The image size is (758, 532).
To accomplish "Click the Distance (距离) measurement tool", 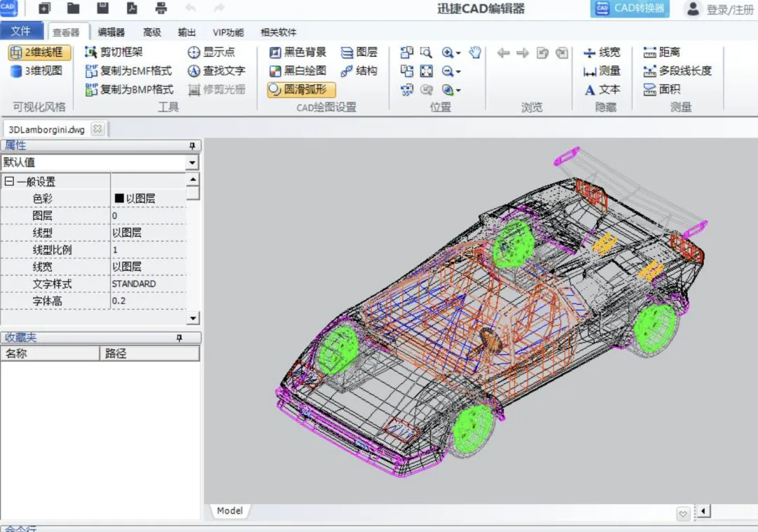I will pos(662,53).
